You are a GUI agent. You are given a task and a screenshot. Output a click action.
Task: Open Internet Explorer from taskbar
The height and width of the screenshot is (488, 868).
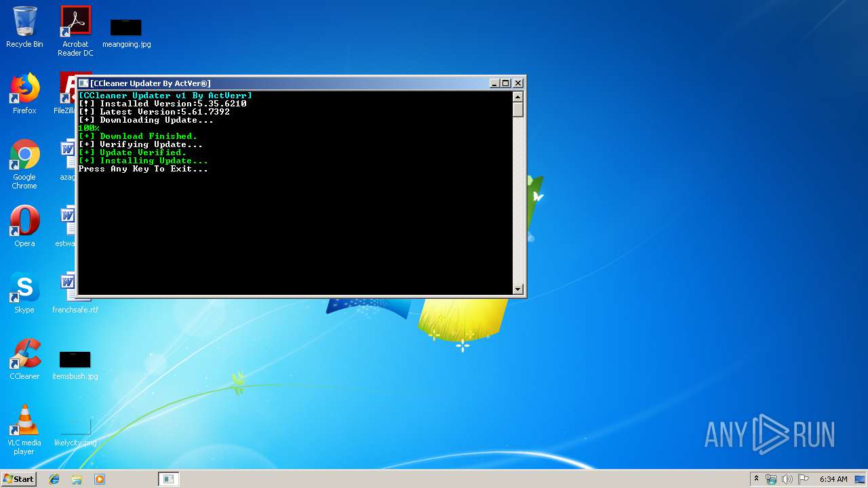click(x=54, y=479)
